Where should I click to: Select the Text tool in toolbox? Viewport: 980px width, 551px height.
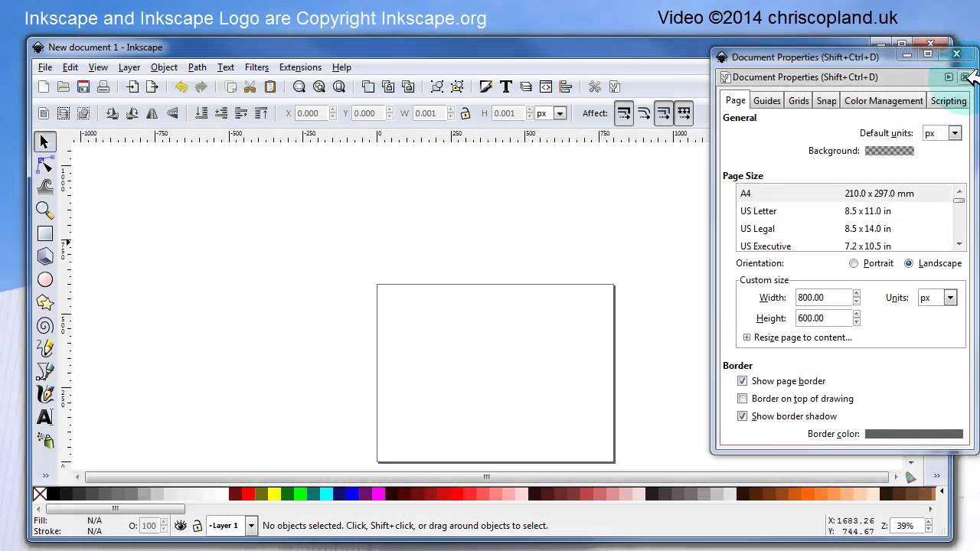coord(44,417)
